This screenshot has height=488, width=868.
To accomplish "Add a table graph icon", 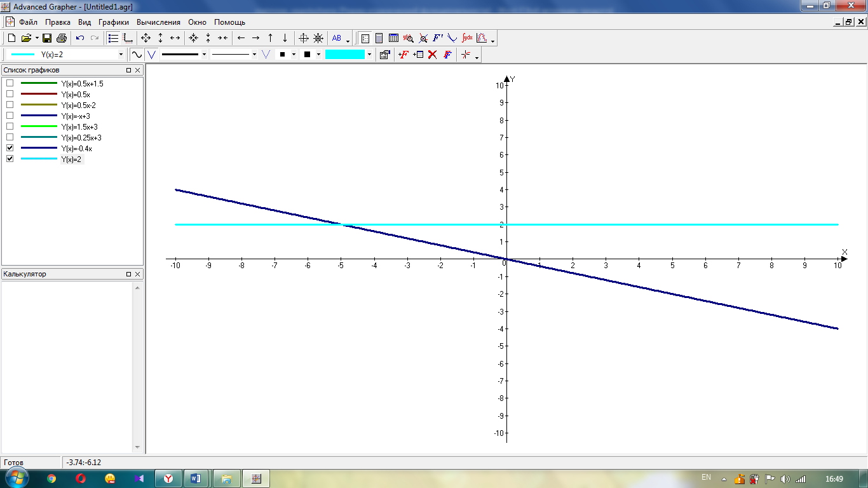I will (417, 55).
